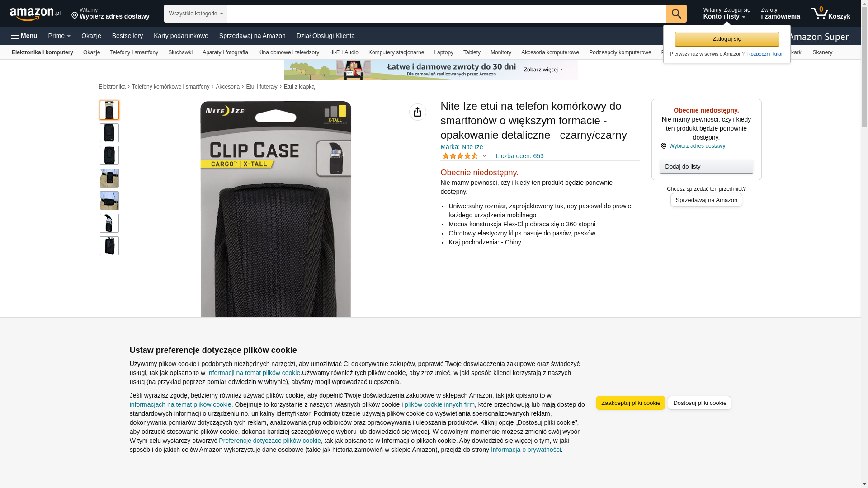Select the last product thumbnail image
Viewport: 868px width, 488px height.
[109, 246]
